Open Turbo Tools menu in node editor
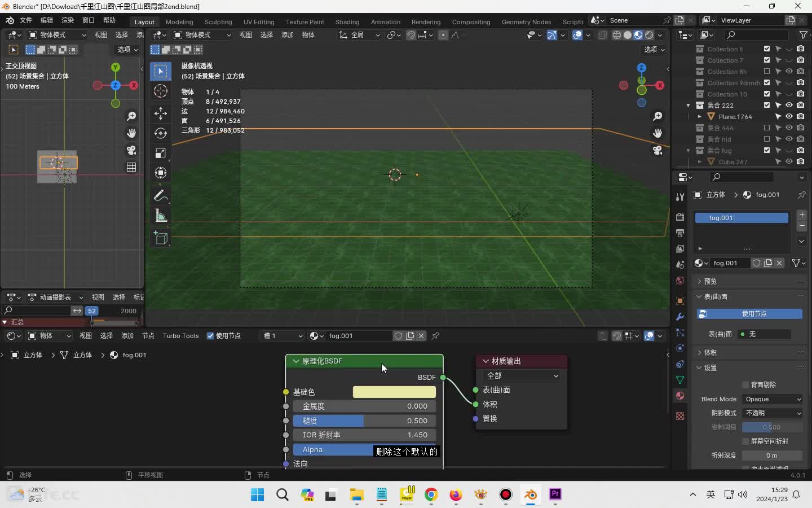Viewport: 812px width, 508px height. pos(180,336)
